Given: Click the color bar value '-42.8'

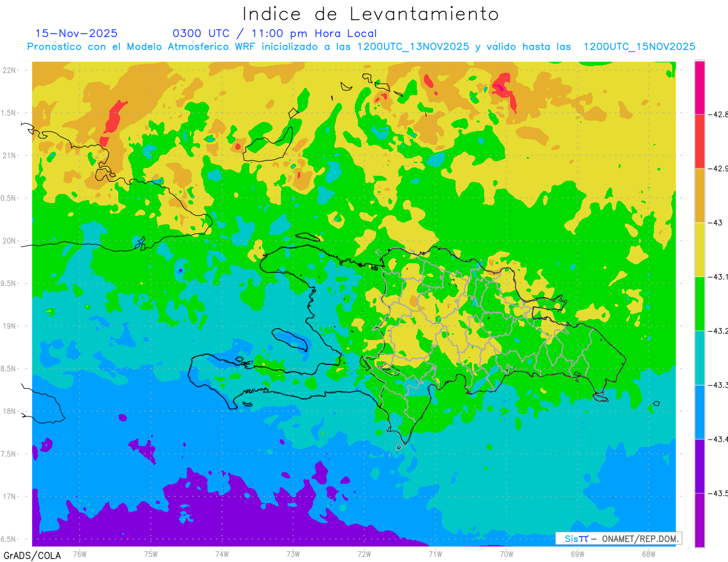Looking at the screenshot, I should click(717, 114).
